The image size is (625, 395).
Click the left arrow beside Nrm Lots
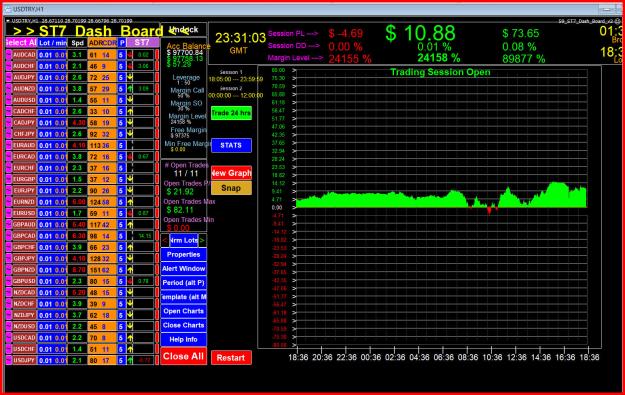[165, 240]
